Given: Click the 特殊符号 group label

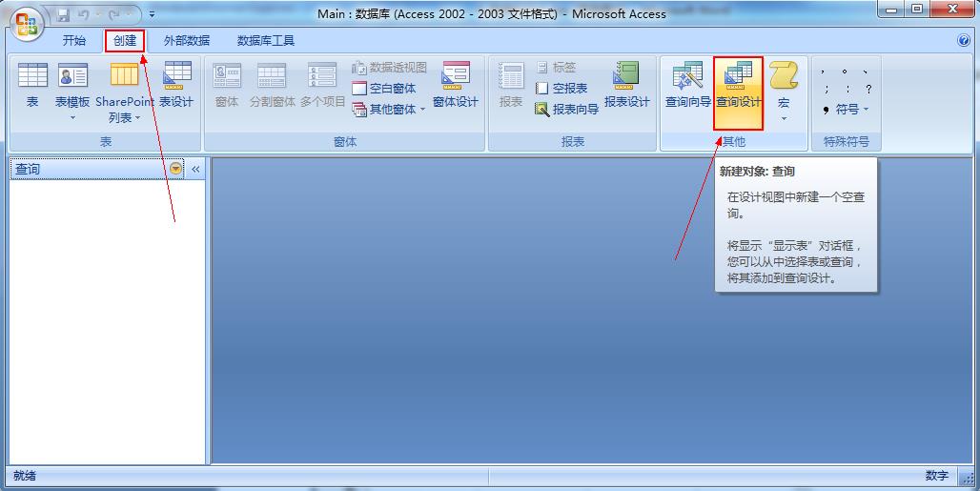Looking at the screenshot, I should click(847, 142).
